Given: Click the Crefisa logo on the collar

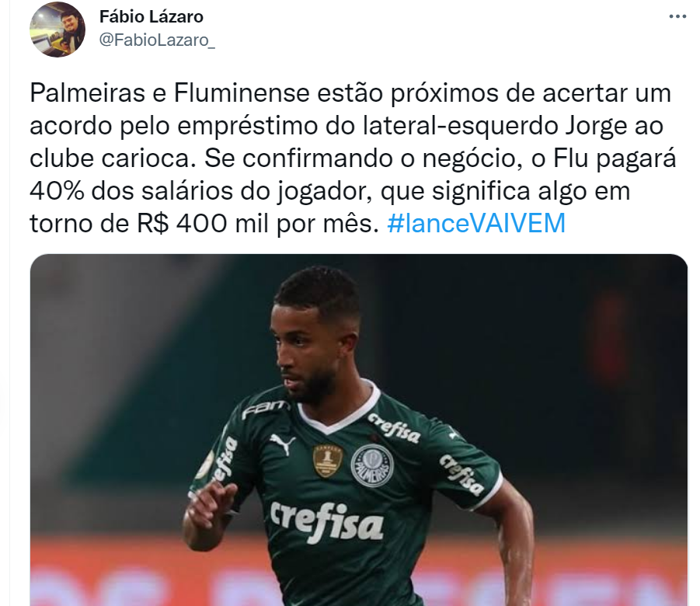Looking at the screenshot, I should [394, 428].
